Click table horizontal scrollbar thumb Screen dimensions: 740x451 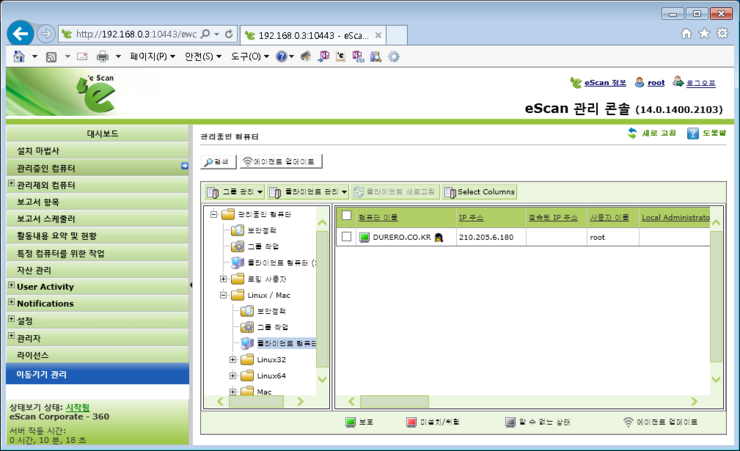tap(395, 401)
